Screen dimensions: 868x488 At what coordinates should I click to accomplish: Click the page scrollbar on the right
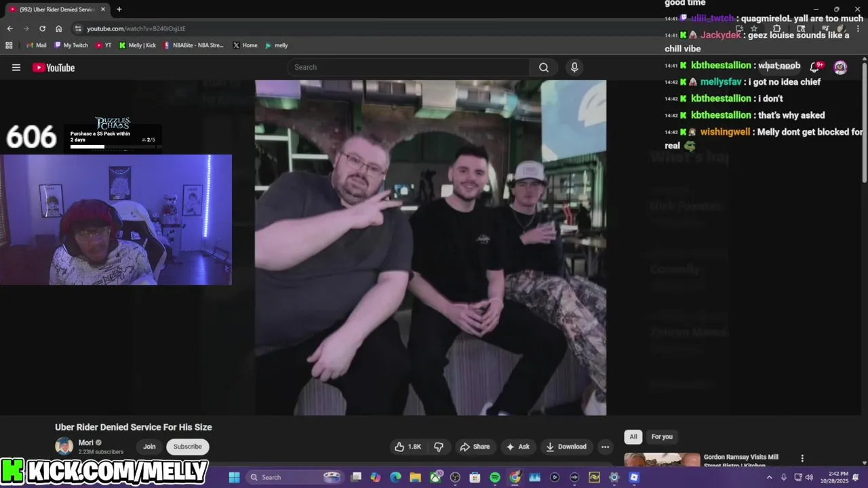click(865, 122)
